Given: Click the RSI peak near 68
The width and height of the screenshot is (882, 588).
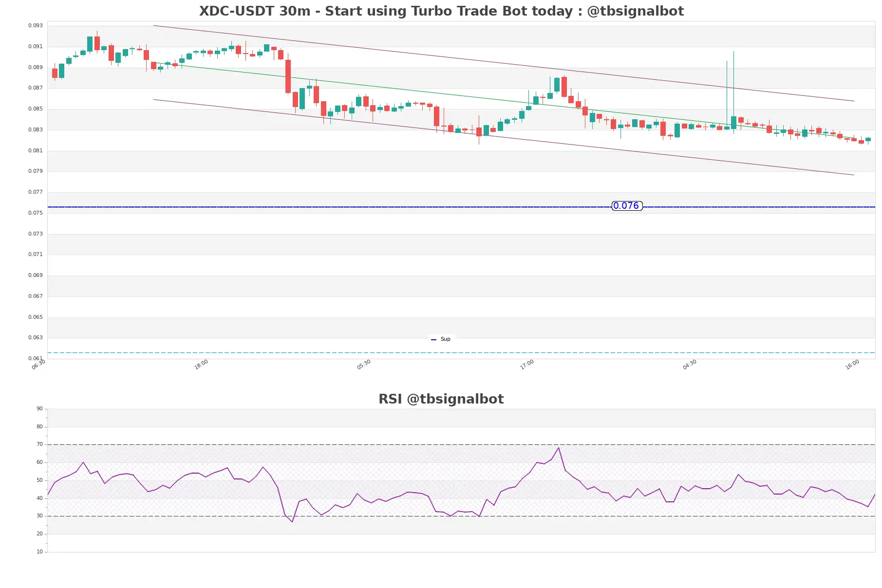Looking at the screenshot, I should (559, 448).
